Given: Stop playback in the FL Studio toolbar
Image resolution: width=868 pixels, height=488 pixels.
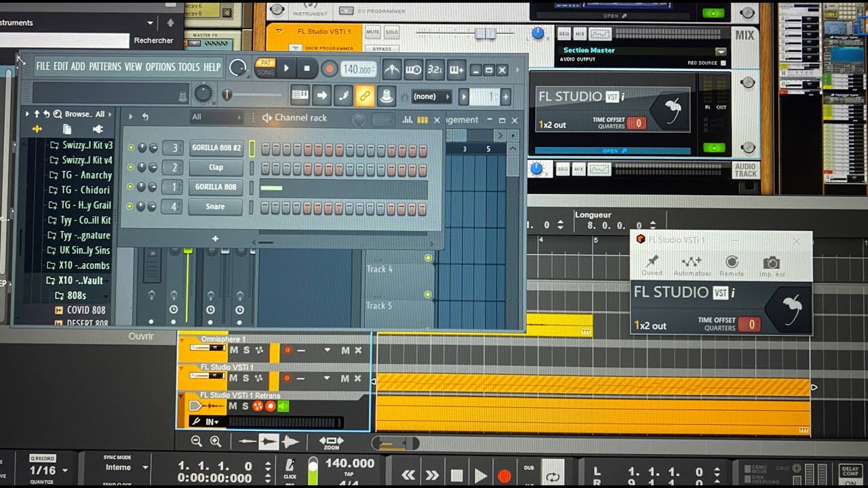Looking at the screenshot, I should [x=307, y=68].
